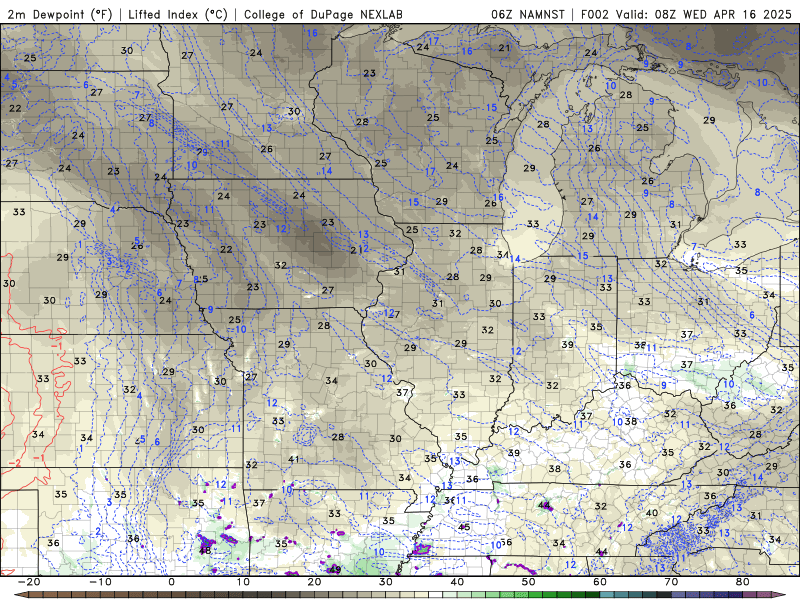
Task: Click the red -2 lifted index contour label
Action: (15, 463)
